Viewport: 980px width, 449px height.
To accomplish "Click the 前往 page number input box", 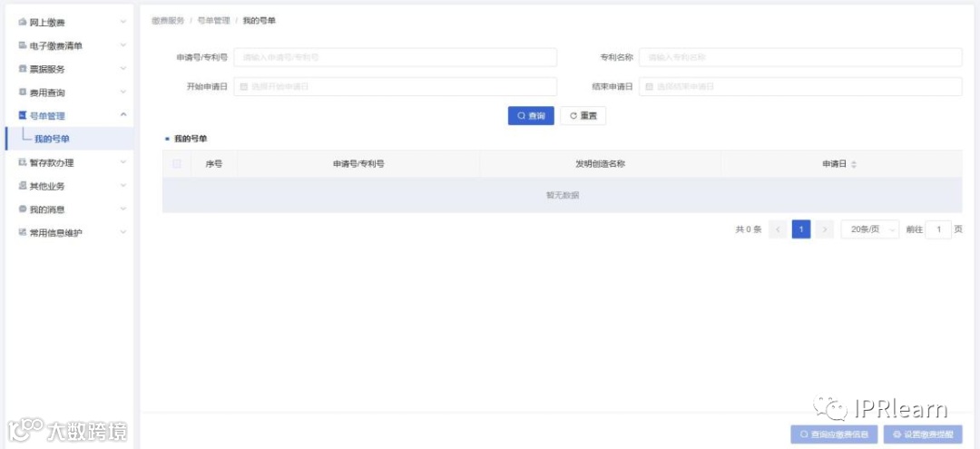I will tap(939, 229).
